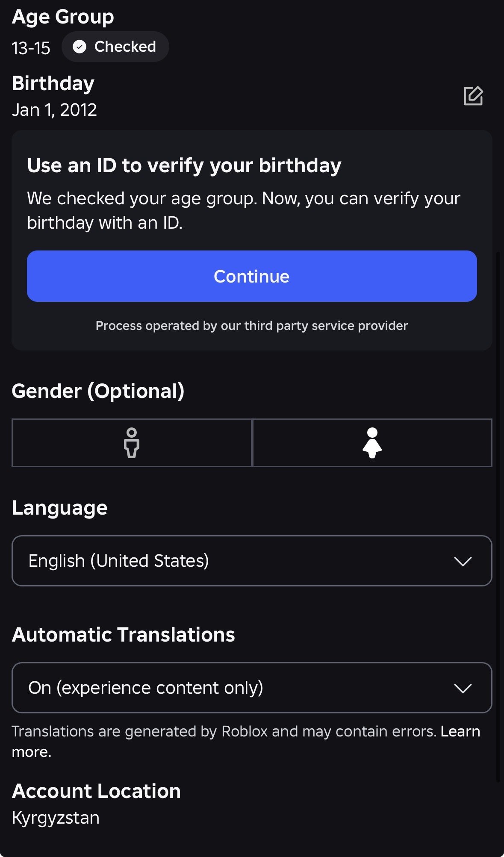Open the English (United States) language dropdown
504x857 pixels.
tap(252, 561)
